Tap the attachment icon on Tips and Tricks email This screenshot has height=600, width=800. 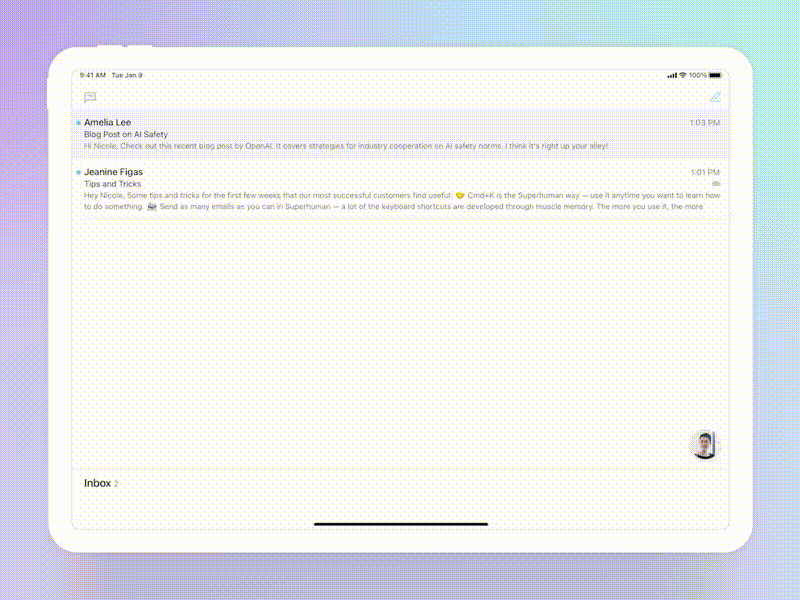(716, 184)
